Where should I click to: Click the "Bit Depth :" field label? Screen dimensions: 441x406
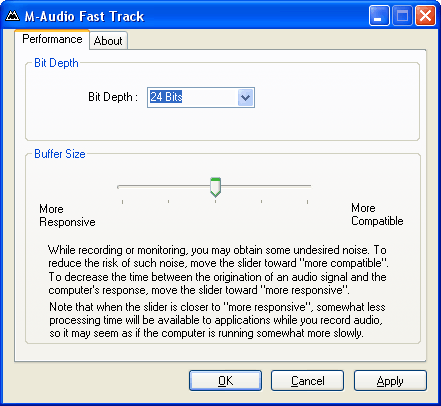[x=113, y=97]
